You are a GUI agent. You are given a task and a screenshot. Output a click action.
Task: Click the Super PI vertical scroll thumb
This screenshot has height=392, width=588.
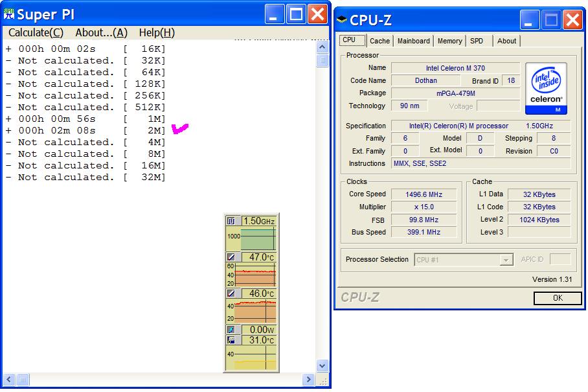pos(322,60)
